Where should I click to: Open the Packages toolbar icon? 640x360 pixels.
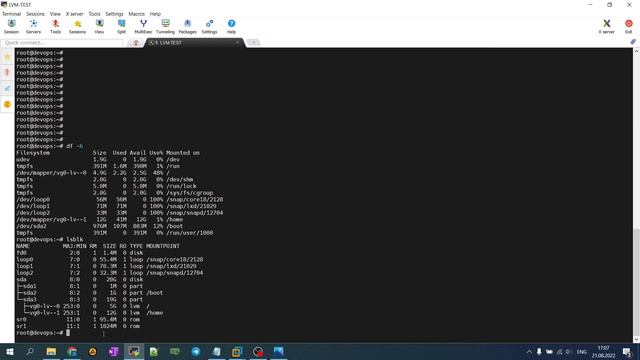click(187, 27)
